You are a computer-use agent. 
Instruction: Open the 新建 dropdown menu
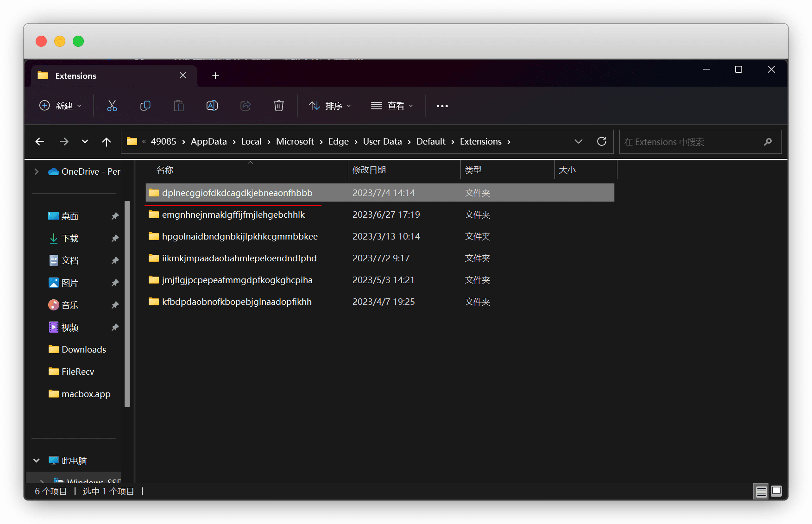coord(61,106)
